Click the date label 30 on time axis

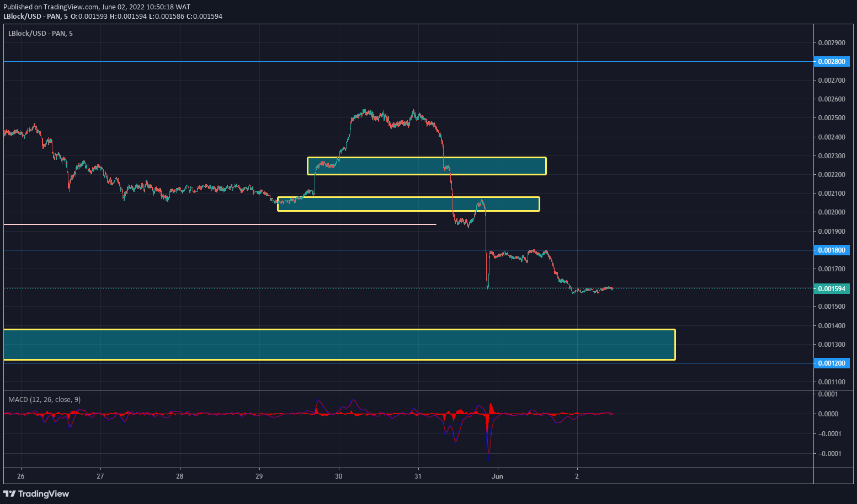339,476
